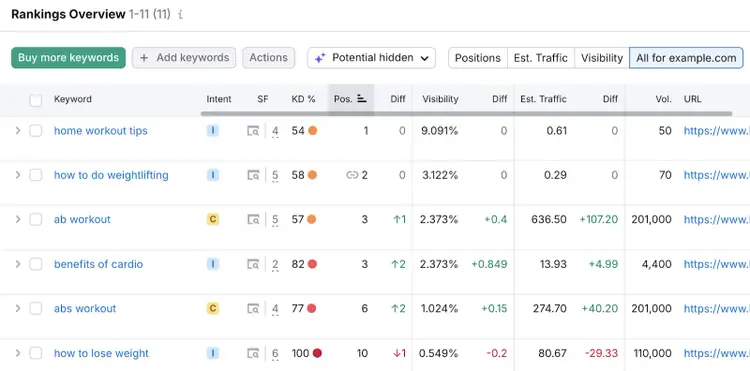Expand the abs workout row
This screenshot has width=750, height=371.
pos(18,308)
